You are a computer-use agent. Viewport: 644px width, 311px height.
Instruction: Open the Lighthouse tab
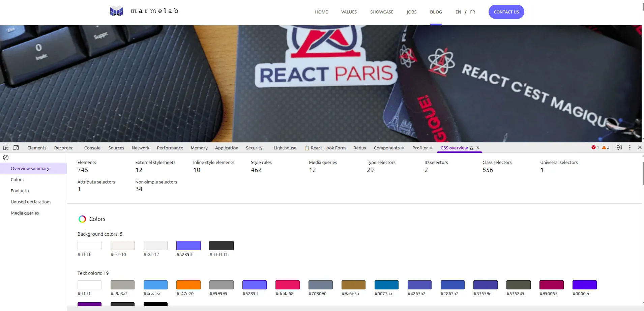(x=285, y=148)
